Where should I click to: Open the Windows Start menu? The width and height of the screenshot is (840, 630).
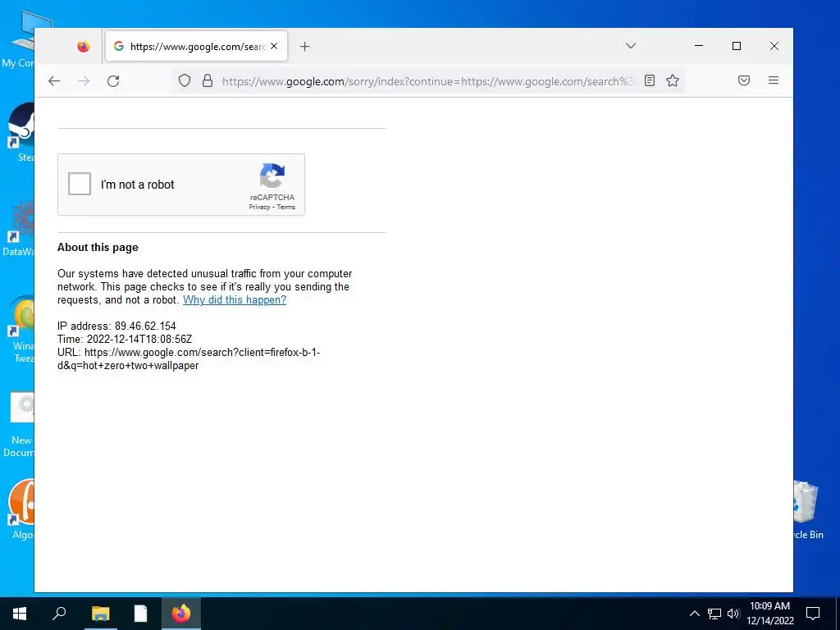point(20,614)
